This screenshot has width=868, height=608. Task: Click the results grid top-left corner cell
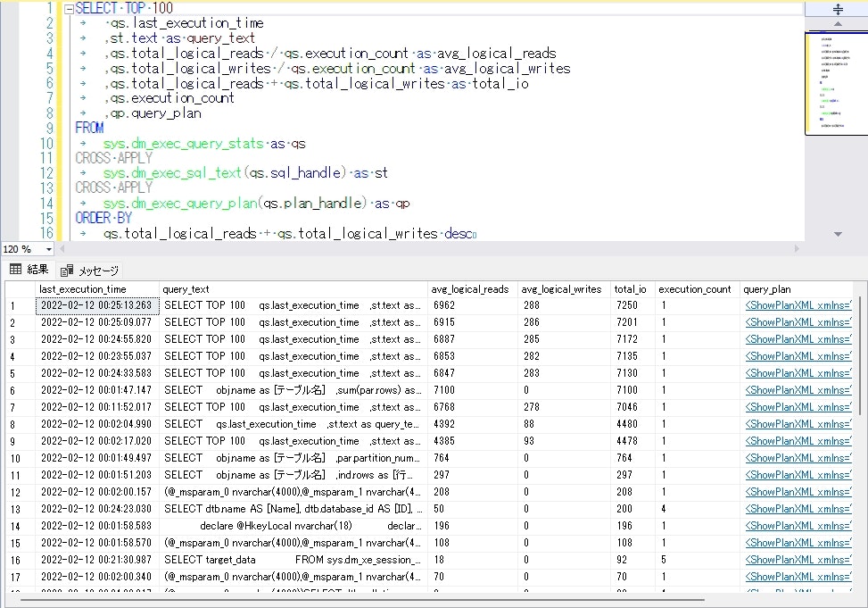click(21, 289)
